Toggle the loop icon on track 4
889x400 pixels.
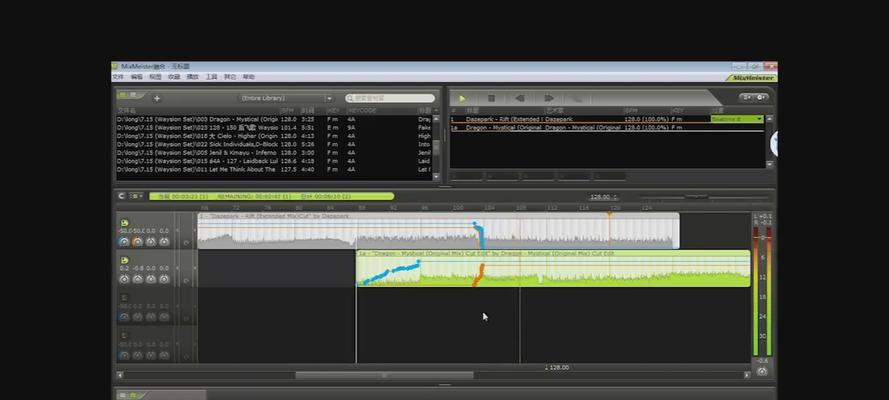(x=187, y=356)
